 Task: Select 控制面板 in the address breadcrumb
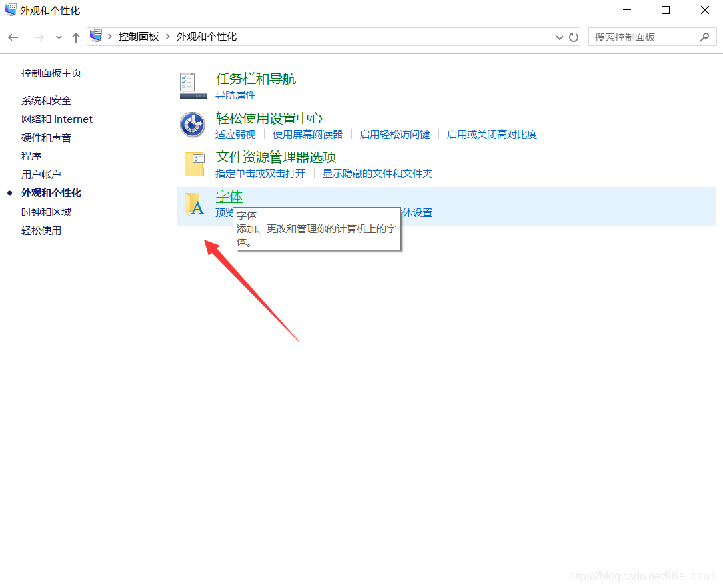coord(139,37)
